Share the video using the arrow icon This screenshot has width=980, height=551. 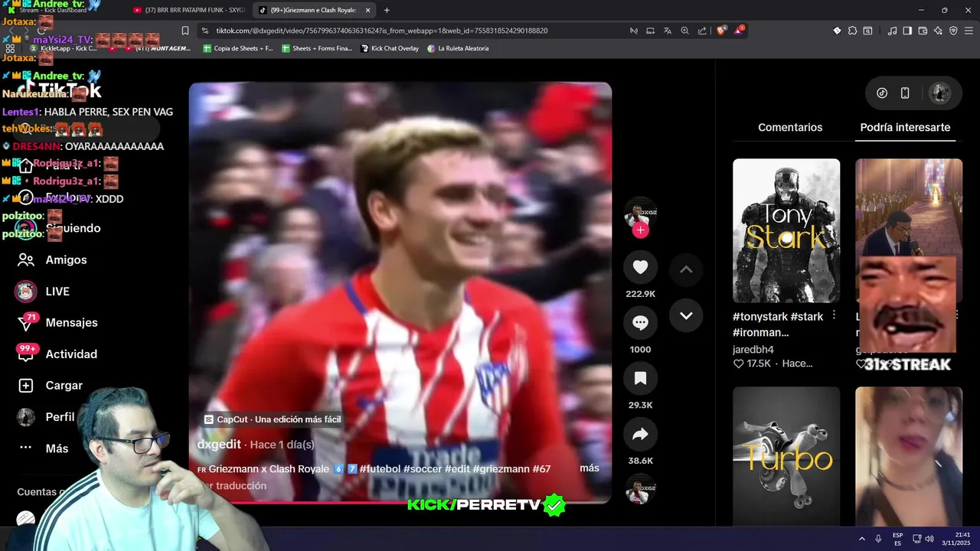pyautogui.click(x=640, y=435)
